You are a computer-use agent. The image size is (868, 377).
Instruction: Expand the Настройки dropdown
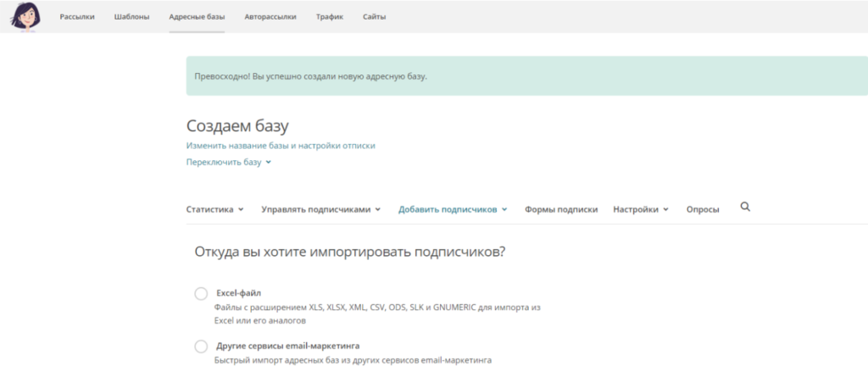641,210
